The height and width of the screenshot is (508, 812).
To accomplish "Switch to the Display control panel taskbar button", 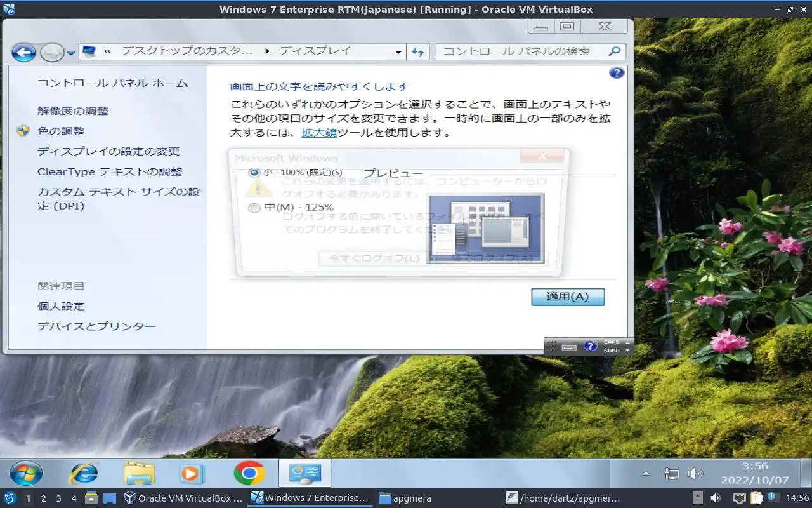I will [305, 473].
